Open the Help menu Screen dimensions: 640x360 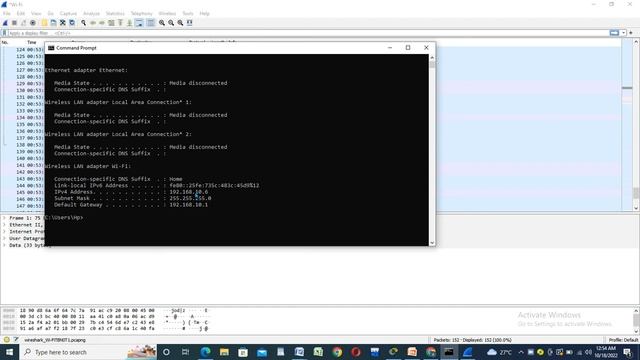(x=204, y=13)
